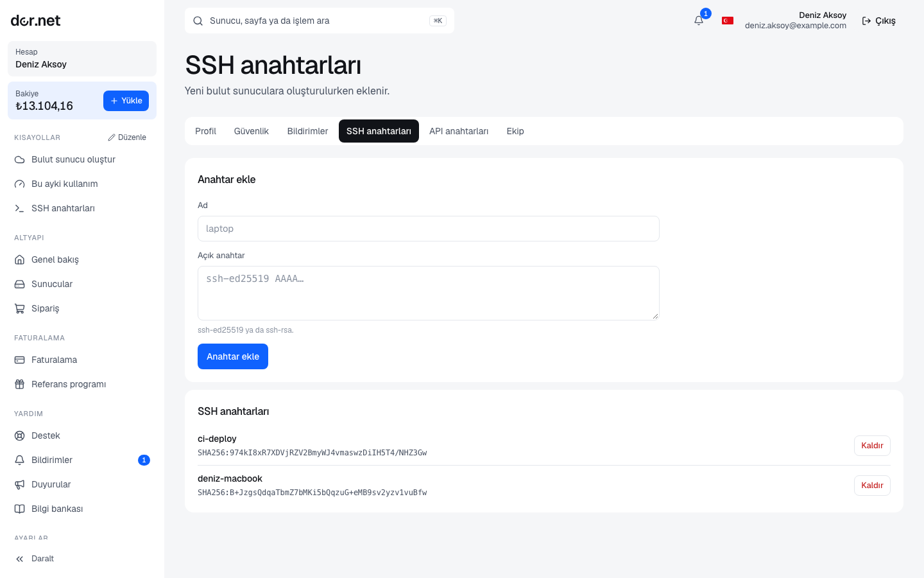924x578 pixels.
Task: Click the megaphone icon beside Duyurular
Action: tap(20, 484)
